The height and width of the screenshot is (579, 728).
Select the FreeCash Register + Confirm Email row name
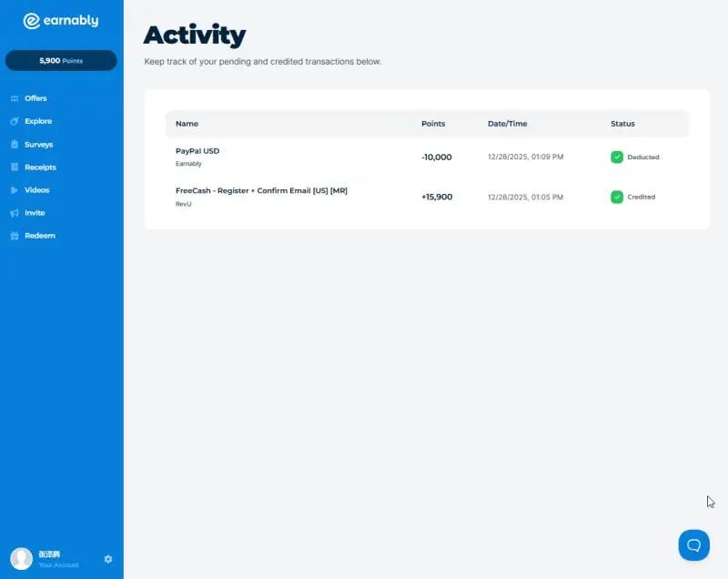261,191
